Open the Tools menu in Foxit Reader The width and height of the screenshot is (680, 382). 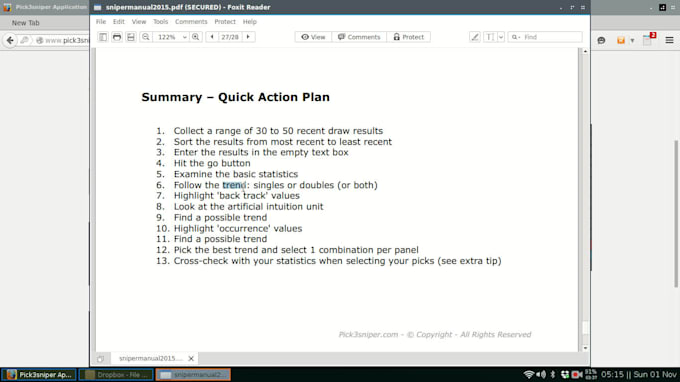pos(160,22)
